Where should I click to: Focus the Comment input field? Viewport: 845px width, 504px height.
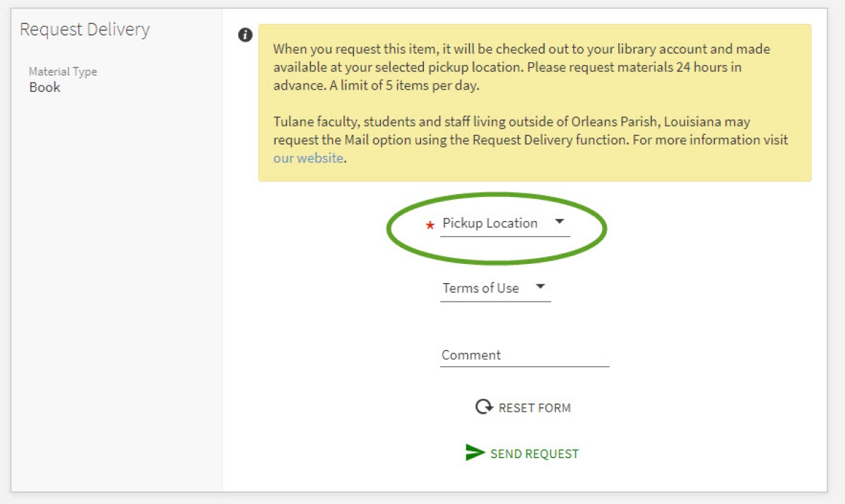pyautogui.click(x=524, y=355)
